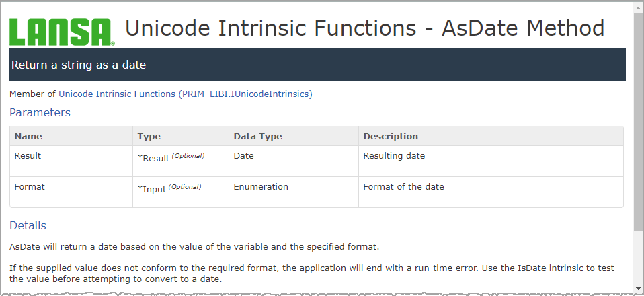
Task: Select the Description column header
Action: tap(391, 136)
